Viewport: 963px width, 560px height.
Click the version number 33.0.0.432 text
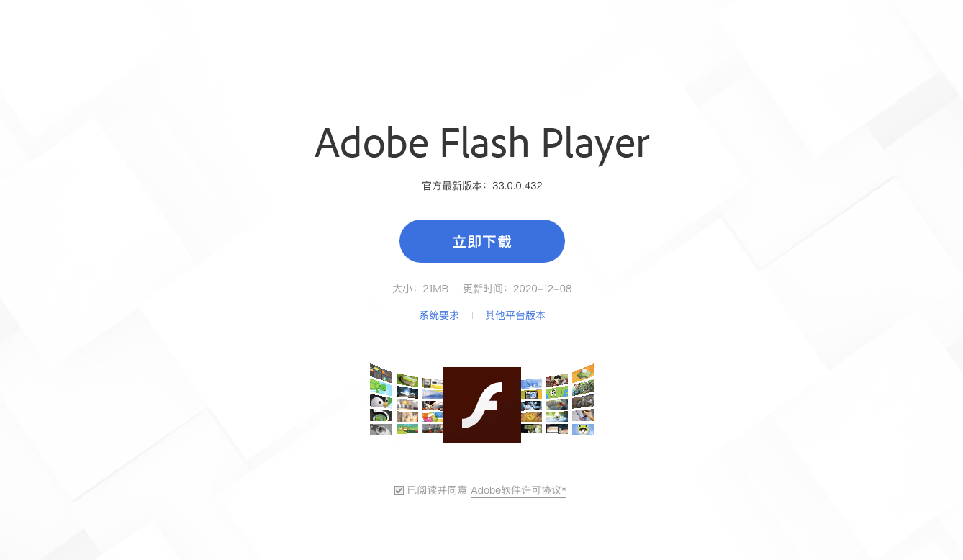click(x=517, y=186)
